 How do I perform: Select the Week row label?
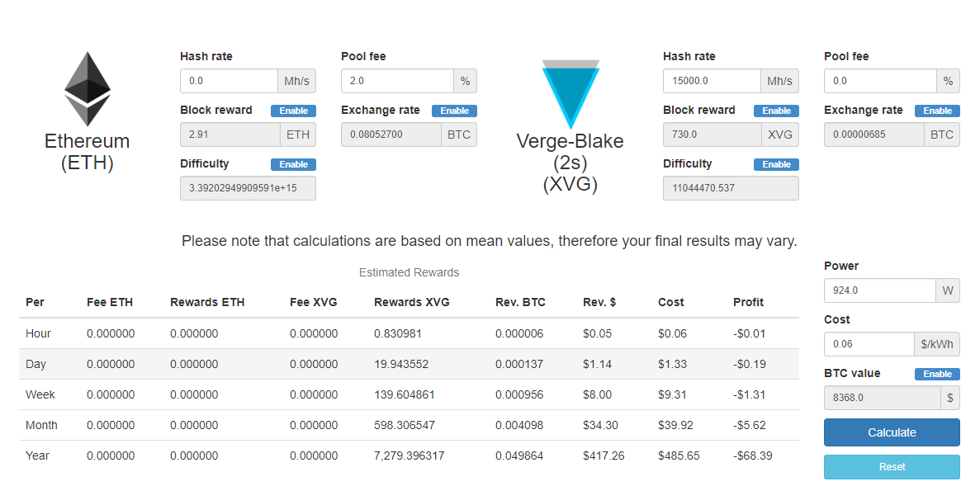click(40, 394)
